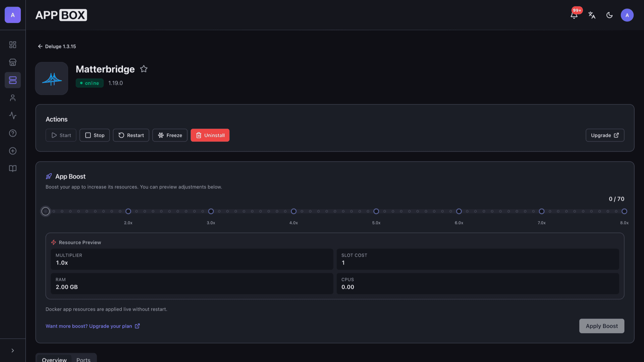
Task: Click the App Boost rocket icon
Action: [x=49, y=176]
